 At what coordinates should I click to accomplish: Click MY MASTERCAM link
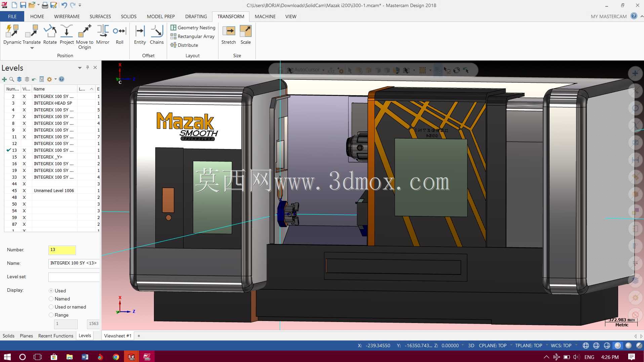coord(609,16)
